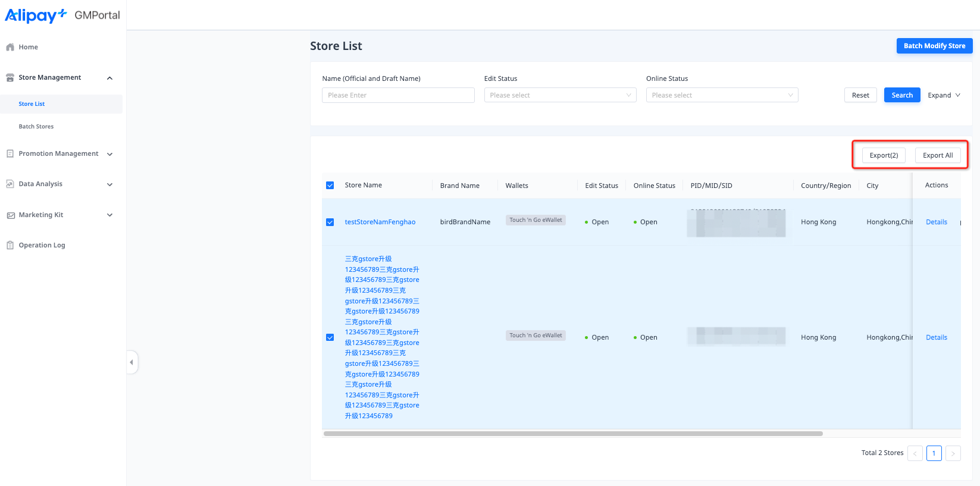Click the Promotion Management icon
Viewport: 980px width, 486px height.
point(10,153)
